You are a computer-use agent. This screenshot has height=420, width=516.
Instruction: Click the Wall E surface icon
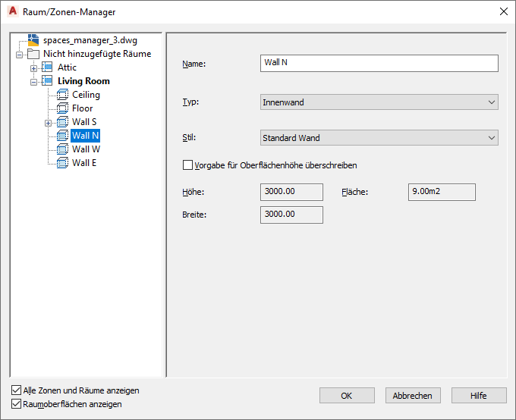click(x=62, y=163)
